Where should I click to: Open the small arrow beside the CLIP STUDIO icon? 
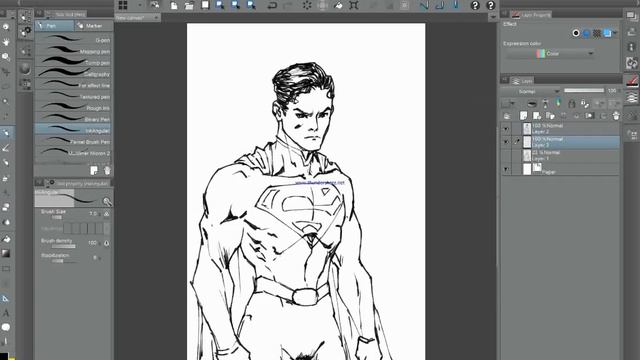[x=140, y=5]
